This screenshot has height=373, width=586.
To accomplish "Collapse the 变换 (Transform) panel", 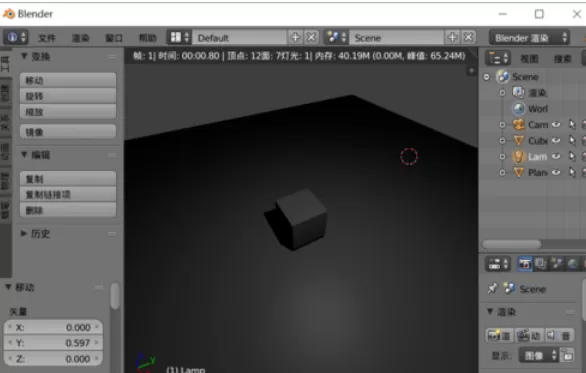I will point(24,56).
